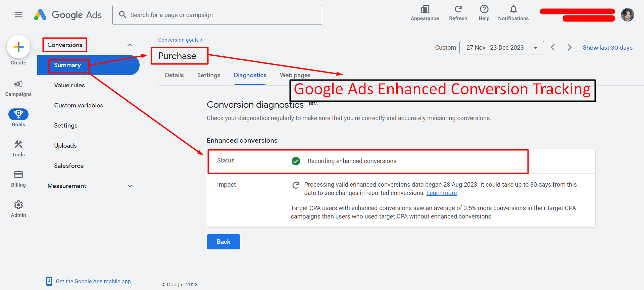Viewport: 644px width, 290px height.
Task: Open the Help question mark icon
Action: pos(484,9)
